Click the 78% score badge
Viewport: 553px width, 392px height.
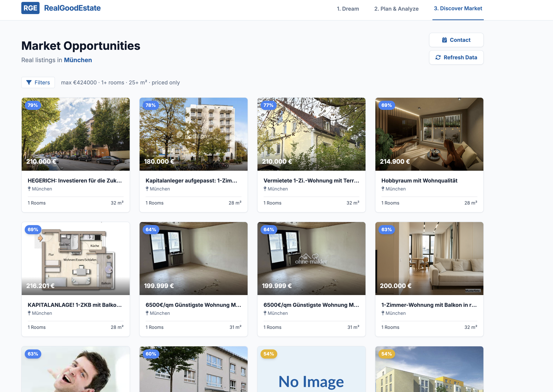(x=150, y=105)
